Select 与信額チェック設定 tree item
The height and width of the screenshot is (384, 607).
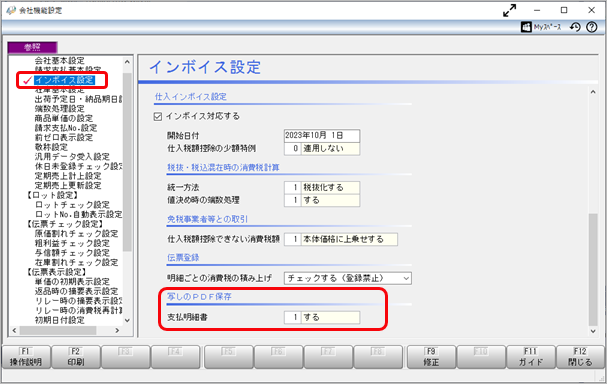(x=72, y=253)
